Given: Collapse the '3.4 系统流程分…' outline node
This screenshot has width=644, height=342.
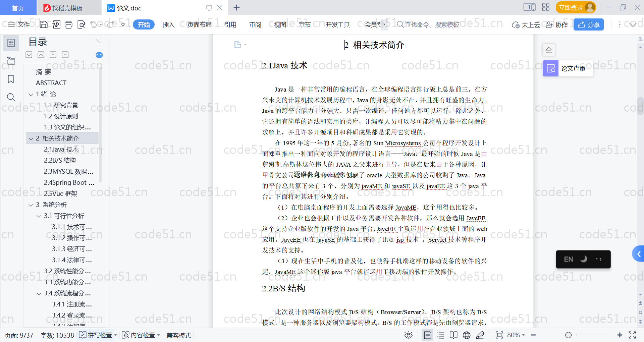Looking at the screenshot, I should pos(39,293).
